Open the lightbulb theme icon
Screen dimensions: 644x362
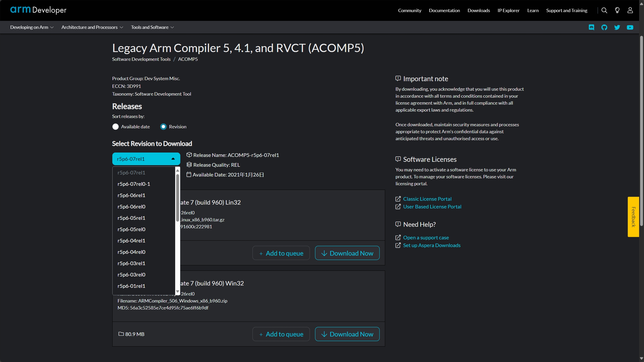tap(617, 10)
